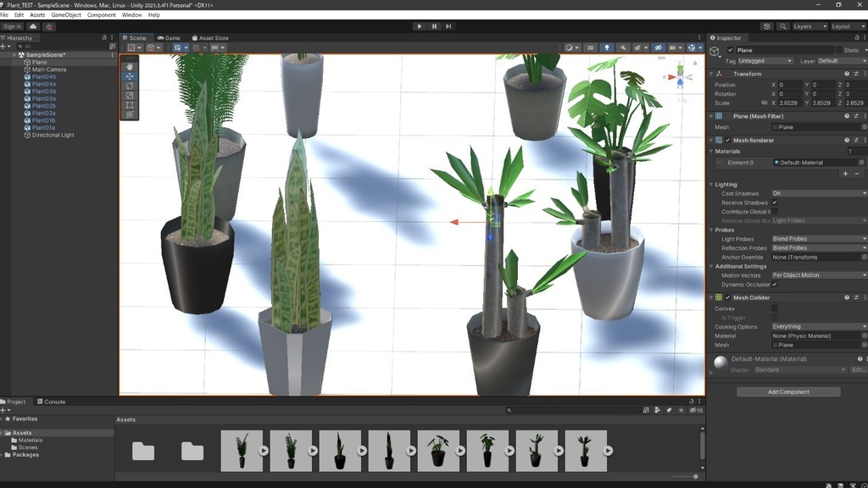Toggle scene view lighting with the bulb icon
The width and height of the screenshot is (868, 488).
tap(607, 48)
